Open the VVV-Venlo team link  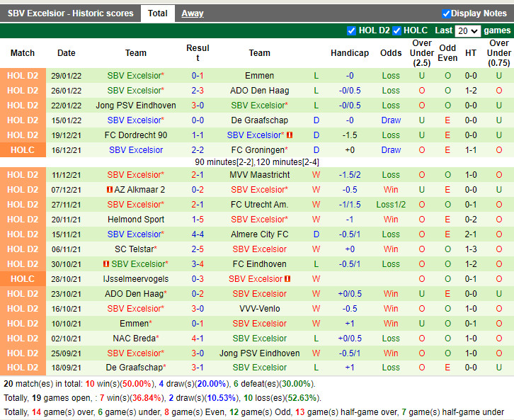click(259, 309)
